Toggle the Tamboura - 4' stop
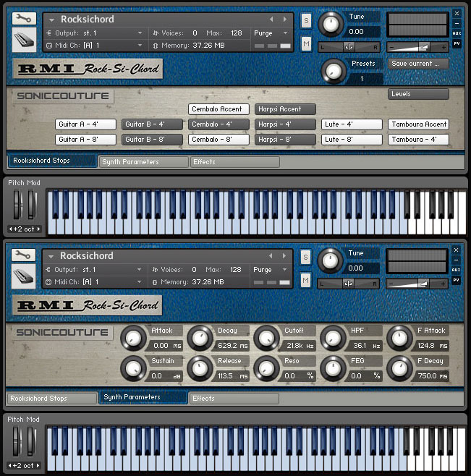This screenshot has width=471, height=476. (x=418, y=140)
